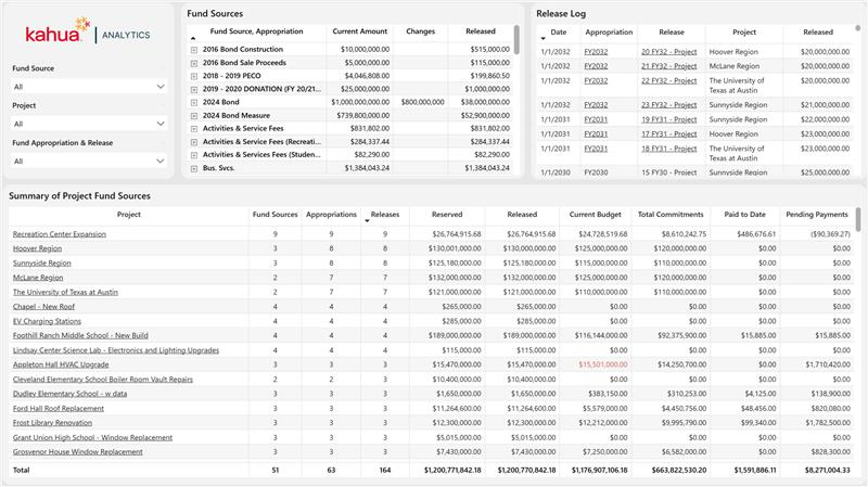Click the Summary table vertical scrollbar

(x=858, y=219)
